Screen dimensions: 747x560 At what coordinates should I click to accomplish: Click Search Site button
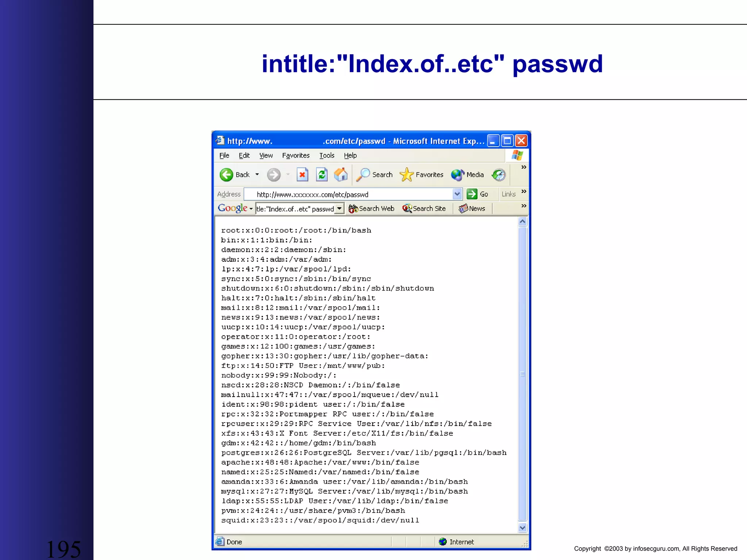424,209
